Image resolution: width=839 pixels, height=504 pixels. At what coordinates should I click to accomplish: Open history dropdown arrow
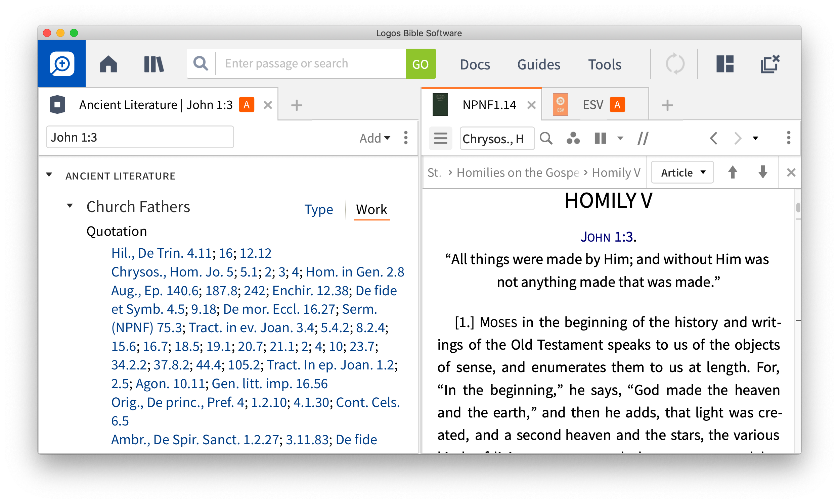pyautogui.click(x=755, y=138)
